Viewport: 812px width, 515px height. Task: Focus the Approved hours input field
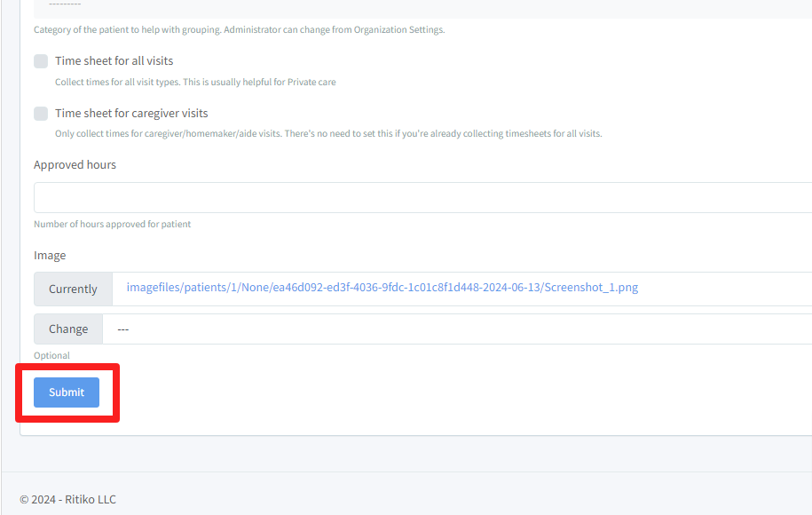422,198
